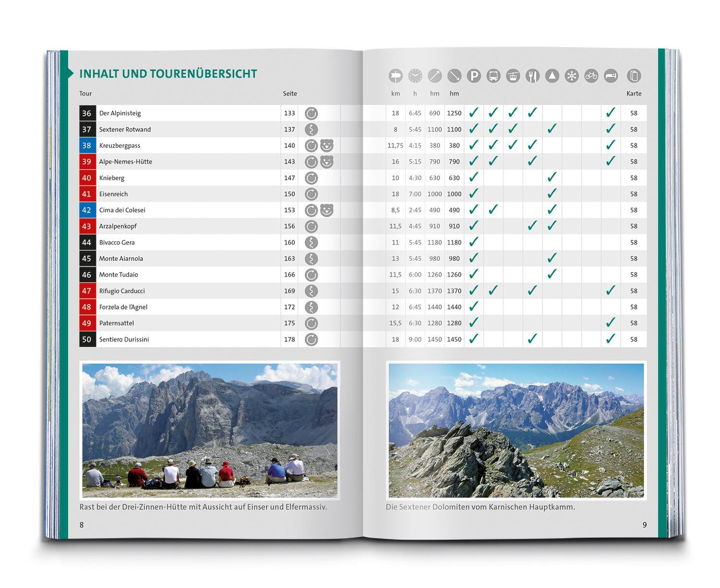Click the bear face icon in Kreuzbergpass row
The height and width of the screenshot is (588, 720).
pos(327,146)
